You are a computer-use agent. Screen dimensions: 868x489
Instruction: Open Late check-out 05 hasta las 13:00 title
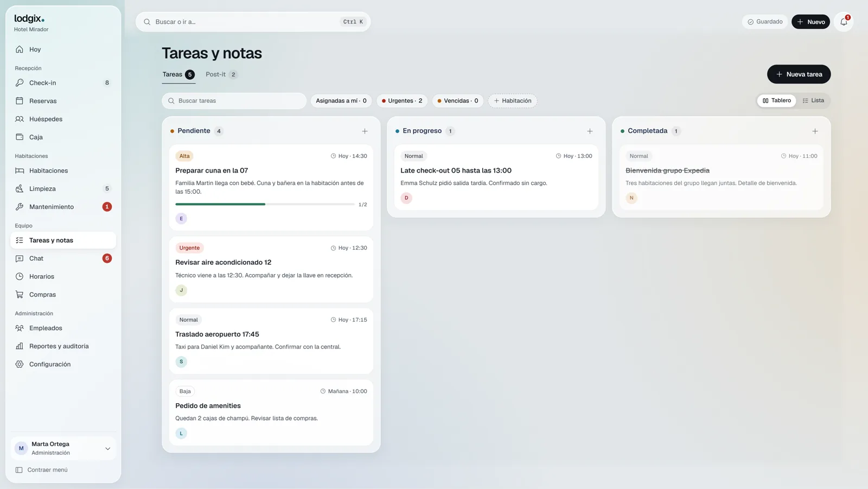456,170
